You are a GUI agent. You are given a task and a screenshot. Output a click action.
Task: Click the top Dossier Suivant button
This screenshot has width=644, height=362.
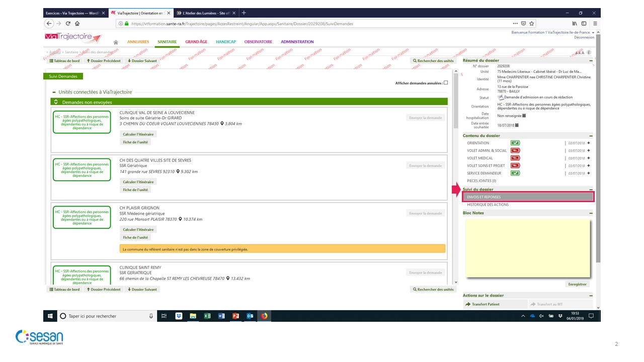coord(142,61)
